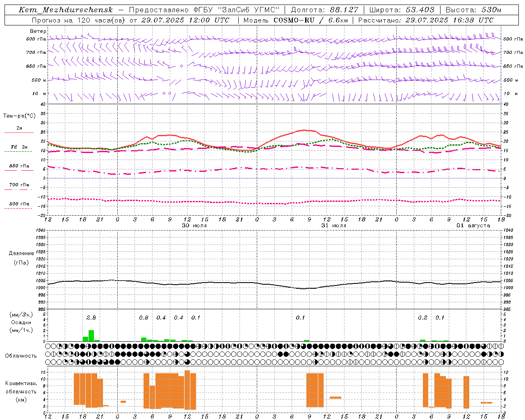The height and width of the screenshot is (420, 525).
Task: Click the Конвективн. облачность (км) label
Action: coord(21,391)
